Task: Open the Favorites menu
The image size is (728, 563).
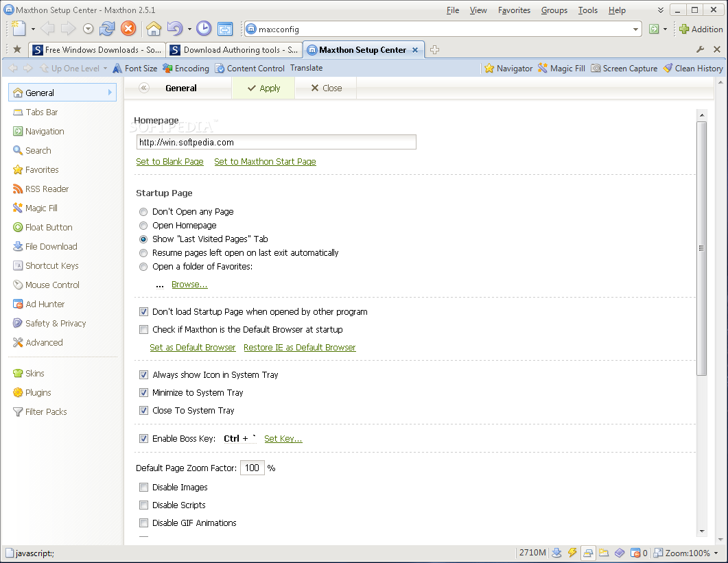Action: pos(514,10)
